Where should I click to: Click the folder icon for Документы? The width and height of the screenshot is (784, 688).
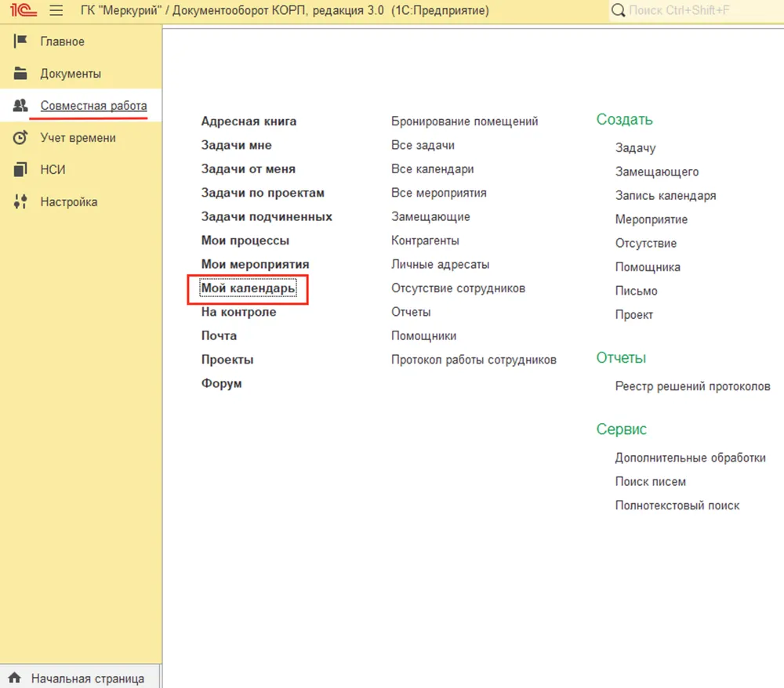pyautogui.click(x=20, y=73)
